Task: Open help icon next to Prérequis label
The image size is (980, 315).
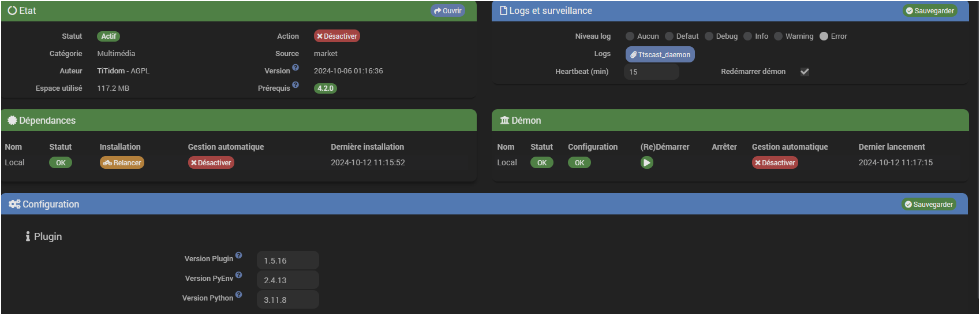Action: (x=296, y=85)
